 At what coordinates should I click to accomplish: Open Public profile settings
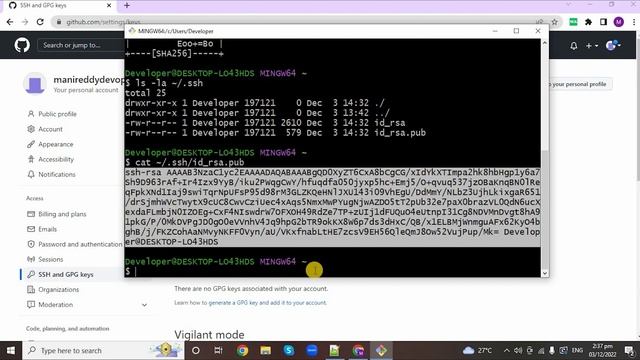tap(57, 114)
